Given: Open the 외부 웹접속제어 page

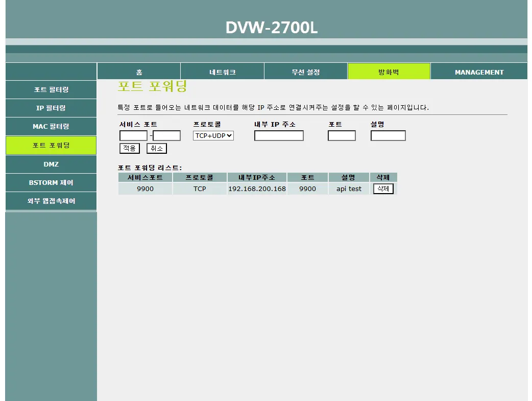Looking at the screenshot, I should tap(51, 201).
